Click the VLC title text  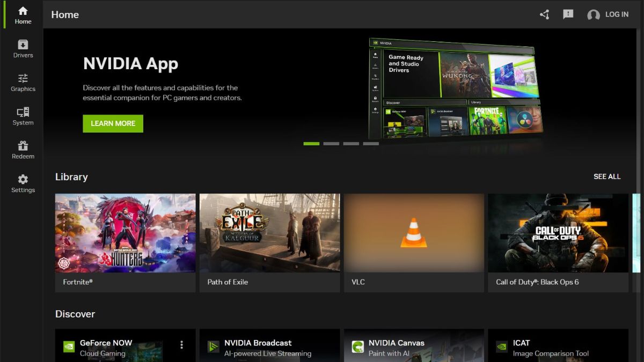(x=358, y=282)
